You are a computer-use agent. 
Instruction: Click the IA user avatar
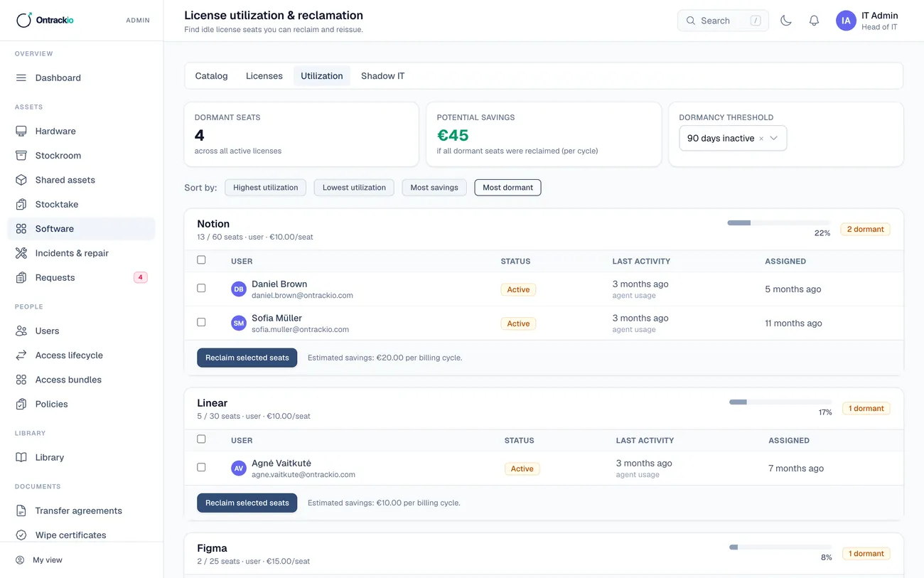click(846, 21)
